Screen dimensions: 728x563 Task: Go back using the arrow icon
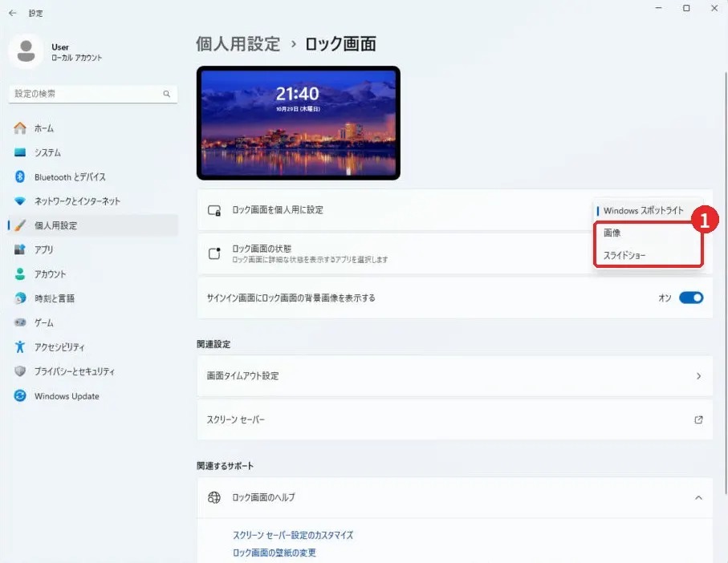tap(13, 13)
